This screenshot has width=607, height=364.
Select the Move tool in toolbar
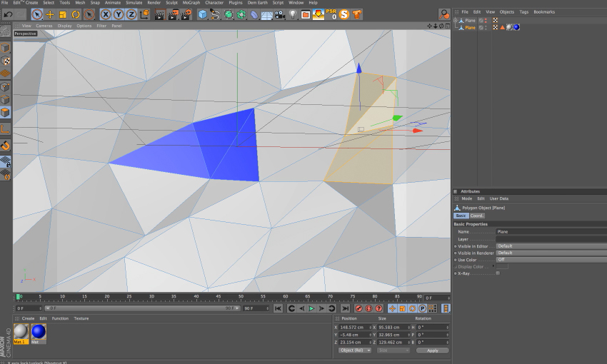(x=50, y=14)
